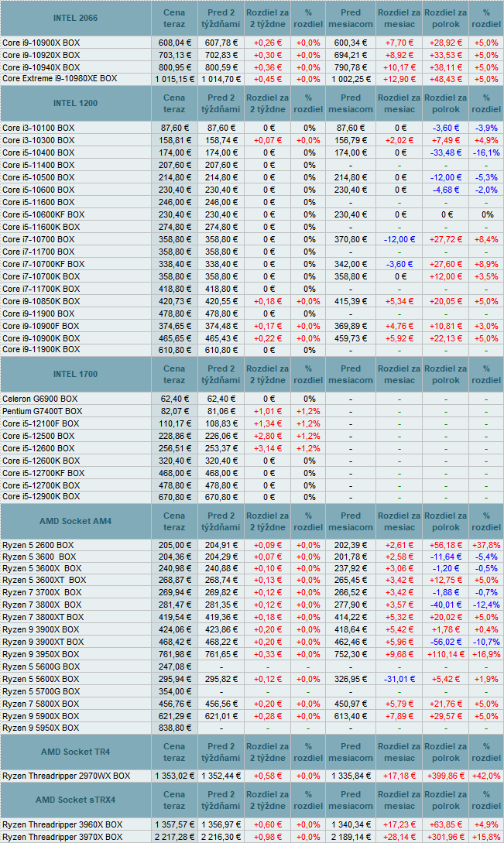Click the 228,86 € price of i5-12500
This screenshot has width=504, height=843.
coord(175,436)
